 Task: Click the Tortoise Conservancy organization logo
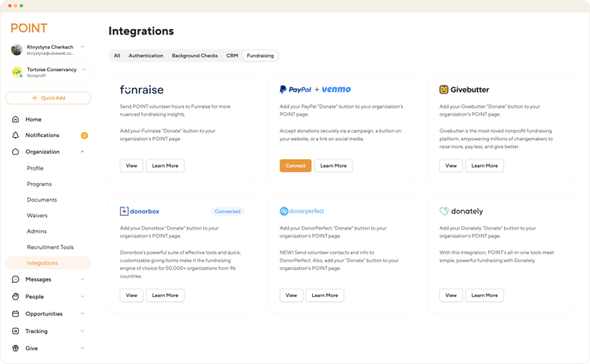17,72
